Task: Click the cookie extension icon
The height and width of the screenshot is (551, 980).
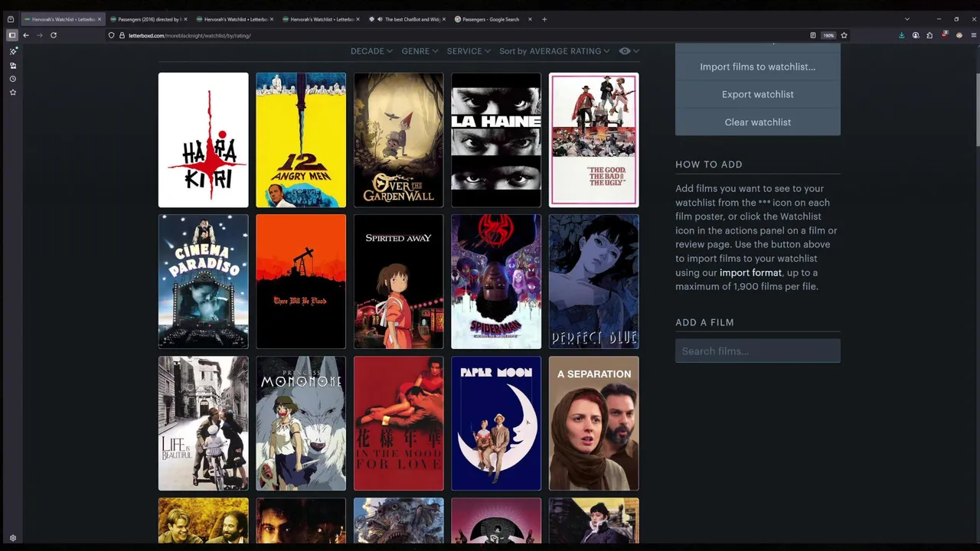Action: (959, 35)
